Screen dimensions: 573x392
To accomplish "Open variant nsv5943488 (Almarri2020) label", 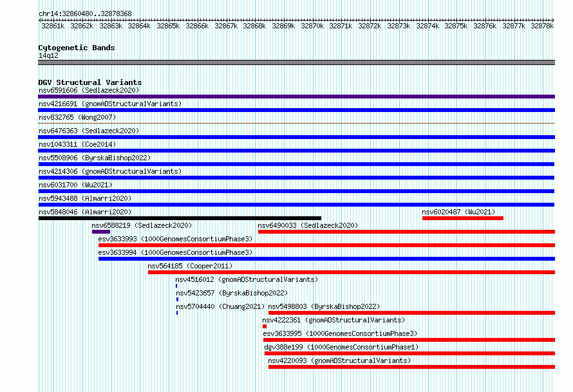I will pyautogui.click(x=85, y=198).
